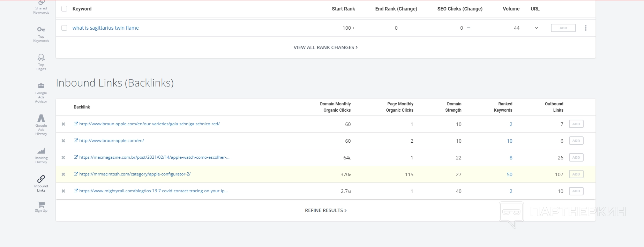Image resolution: width=644 pixels, height=247 pixels.
Task: Open more options for sagittarius keyword row
Action: click(x=585, y=28)
